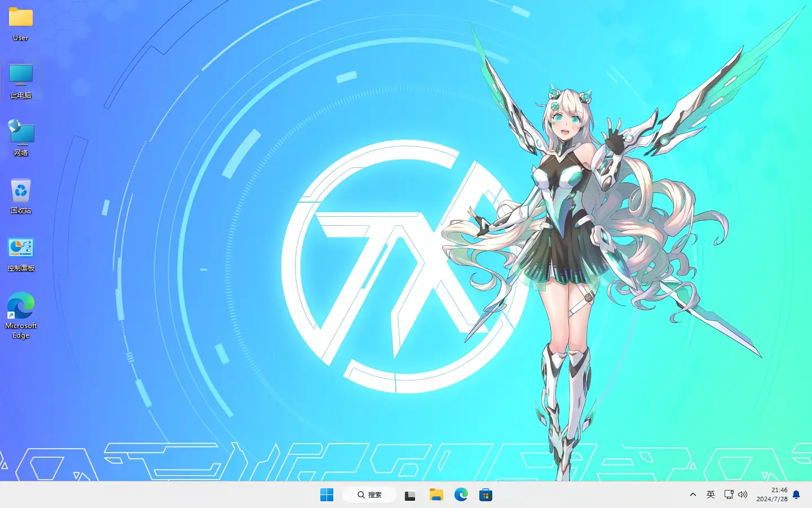Open the volume speaker icon

[x=743, y=495]
